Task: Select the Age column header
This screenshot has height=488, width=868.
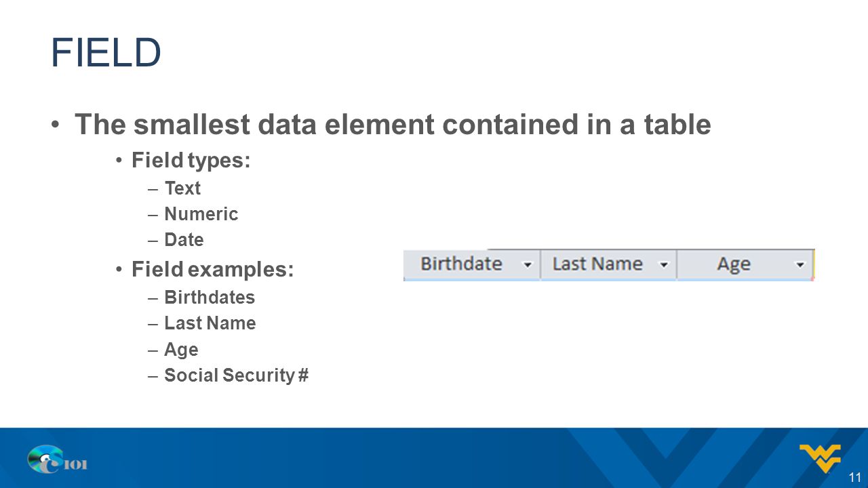Action: pos(745,264)
